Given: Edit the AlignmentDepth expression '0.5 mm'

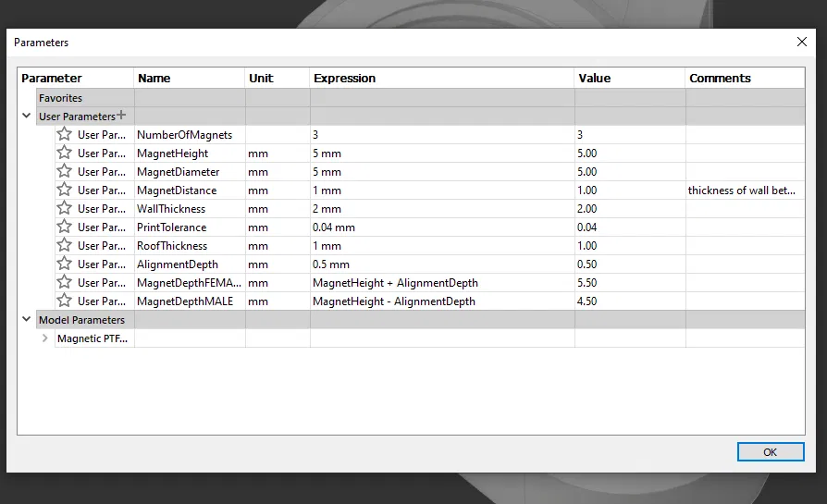Looking at the screenshot, I should click(x=442, y=264).
